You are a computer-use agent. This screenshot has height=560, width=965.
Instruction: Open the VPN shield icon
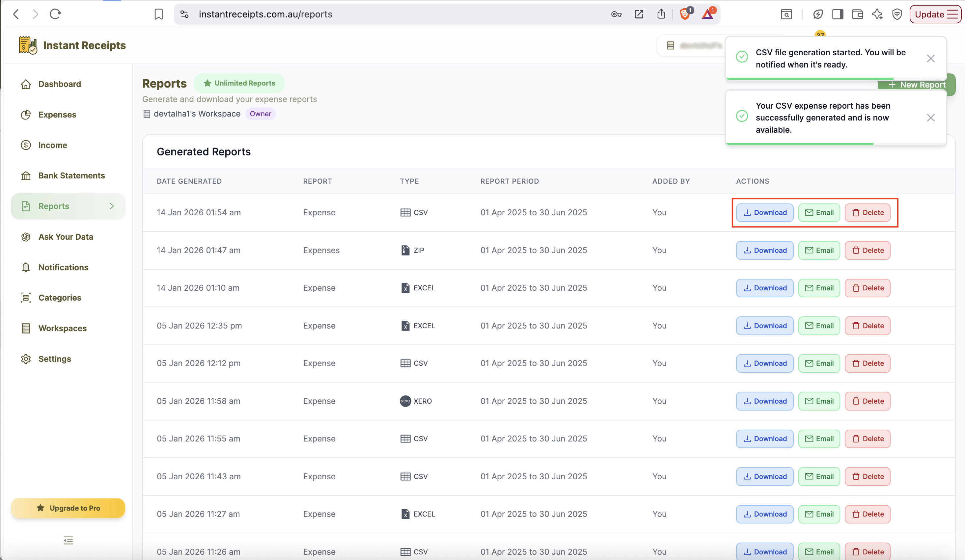pos(897,14)
